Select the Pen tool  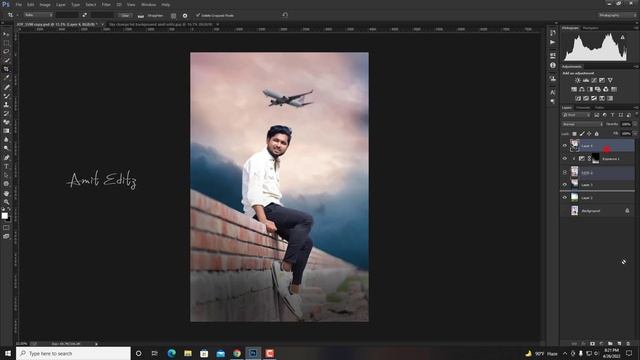(6, 158)
